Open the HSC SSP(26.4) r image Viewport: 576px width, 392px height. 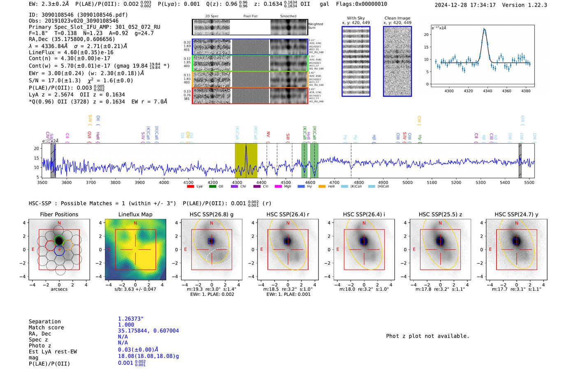click(x=288, y=250)
